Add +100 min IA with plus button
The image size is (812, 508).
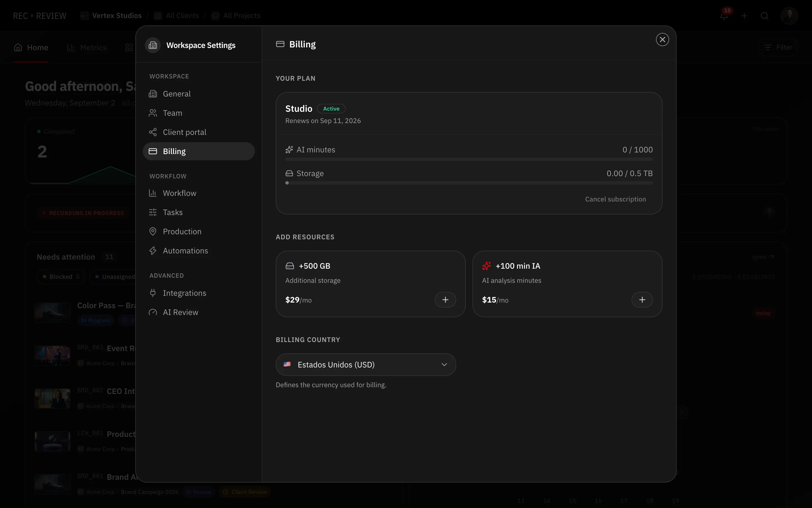click(x=642, y=300)
